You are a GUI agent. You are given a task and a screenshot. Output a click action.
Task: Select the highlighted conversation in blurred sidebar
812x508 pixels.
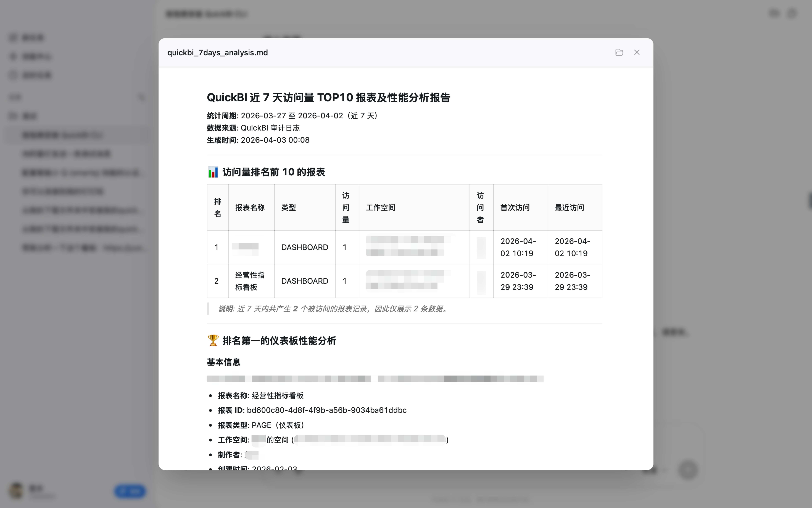pyautogui.click(x=62, y=135)
